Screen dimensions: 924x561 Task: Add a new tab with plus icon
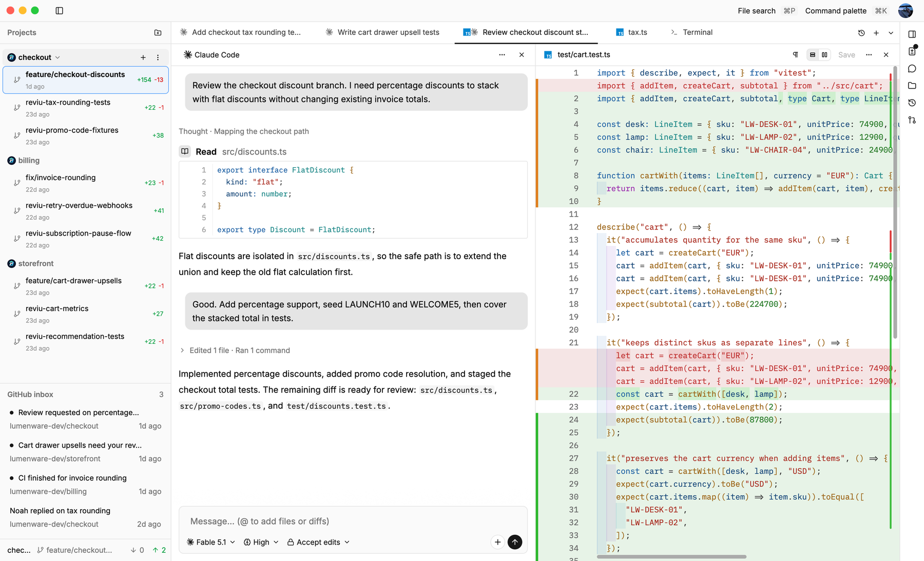point(876,33)
